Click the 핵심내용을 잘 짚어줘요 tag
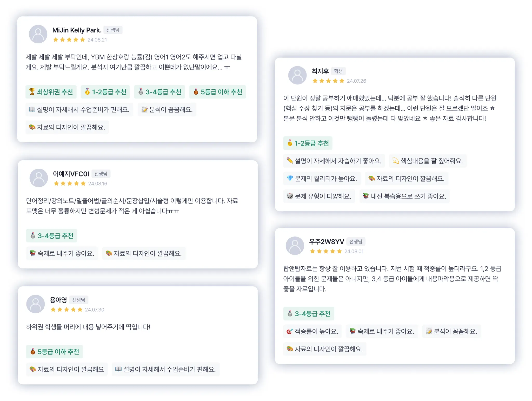This screenshot has width=532, height=401. pyautogui.click(x=428, y=161)
